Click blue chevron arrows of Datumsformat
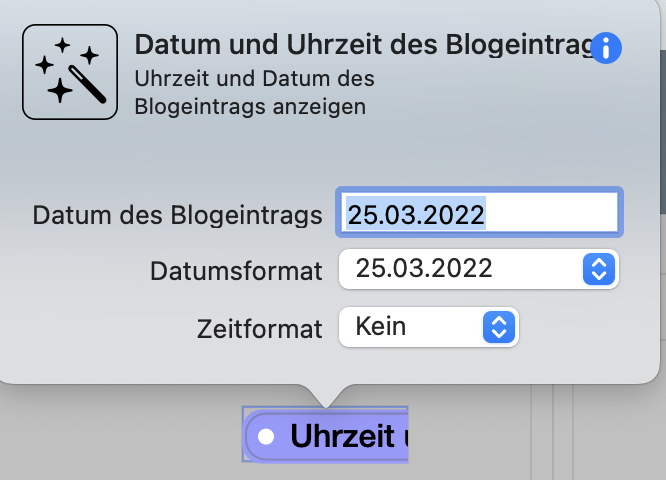Screen dimensions: 666x480 (599, 269)
